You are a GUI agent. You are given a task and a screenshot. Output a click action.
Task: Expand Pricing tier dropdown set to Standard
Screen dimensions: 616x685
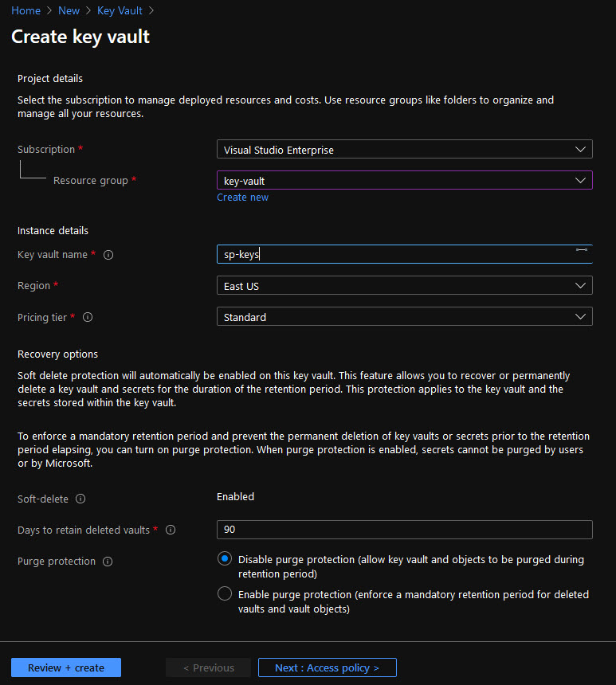(404, 317)
